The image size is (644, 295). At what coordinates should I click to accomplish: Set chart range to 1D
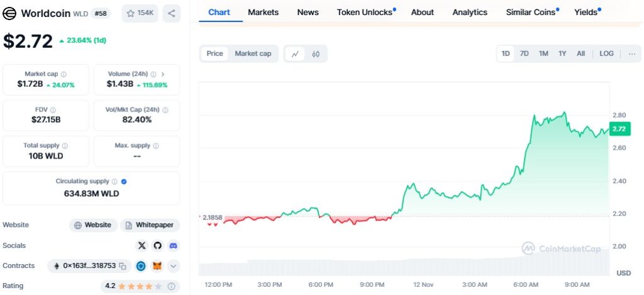coord(506,54)
